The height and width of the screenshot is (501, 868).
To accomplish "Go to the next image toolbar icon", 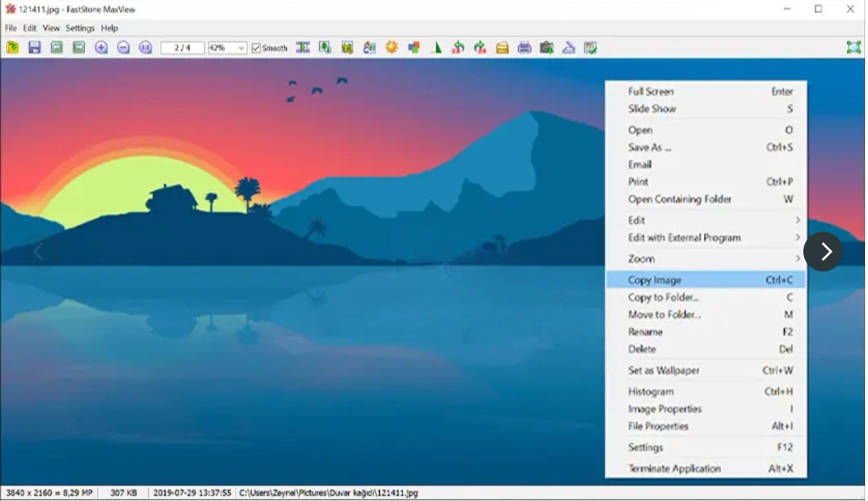I will tap(79, 48).
